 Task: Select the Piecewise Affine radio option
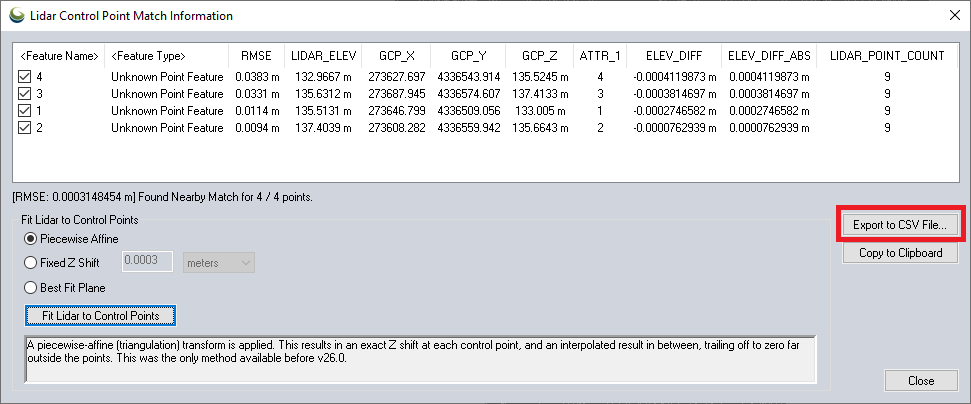click(x=33, y=239)
